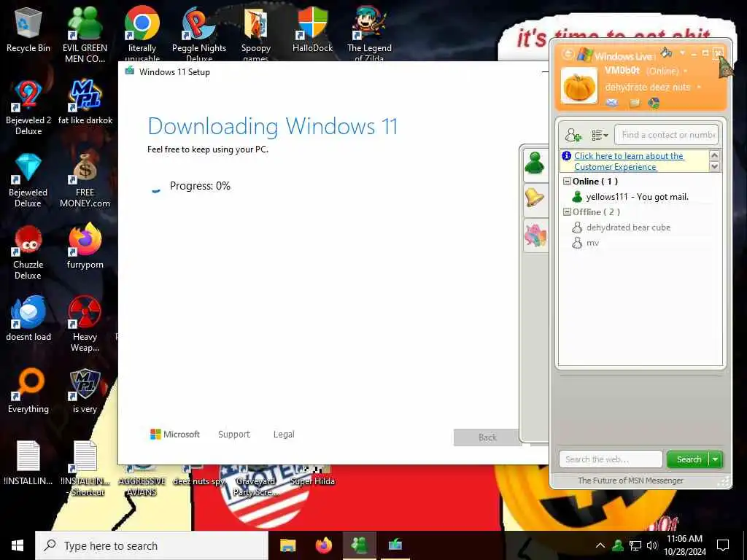Collapse the Online ( 1 ) group

567,182
